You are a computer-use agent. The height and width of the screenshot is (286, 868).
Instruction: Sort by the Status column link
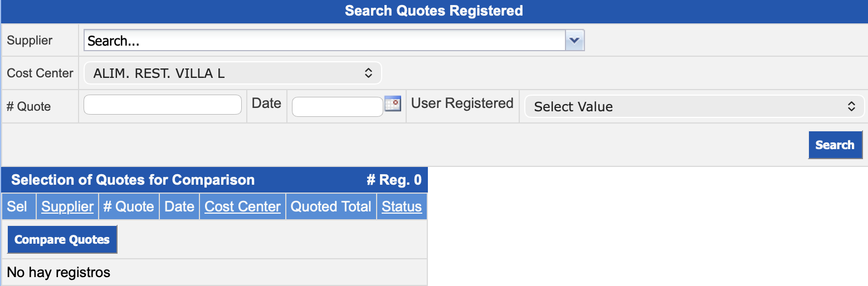pyautogui.click(x=402, y=206)
